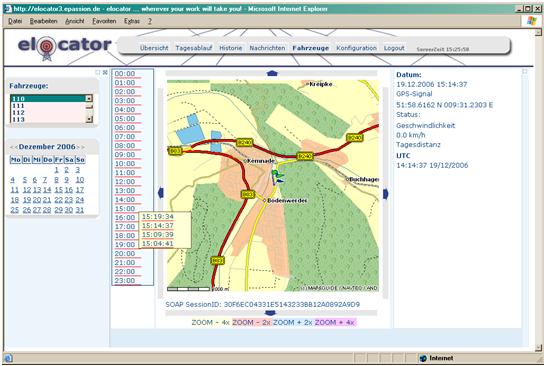Open the Konfiguration tab
The height and width of the screenshot is (366, 546).
click(x=356, y=48)
